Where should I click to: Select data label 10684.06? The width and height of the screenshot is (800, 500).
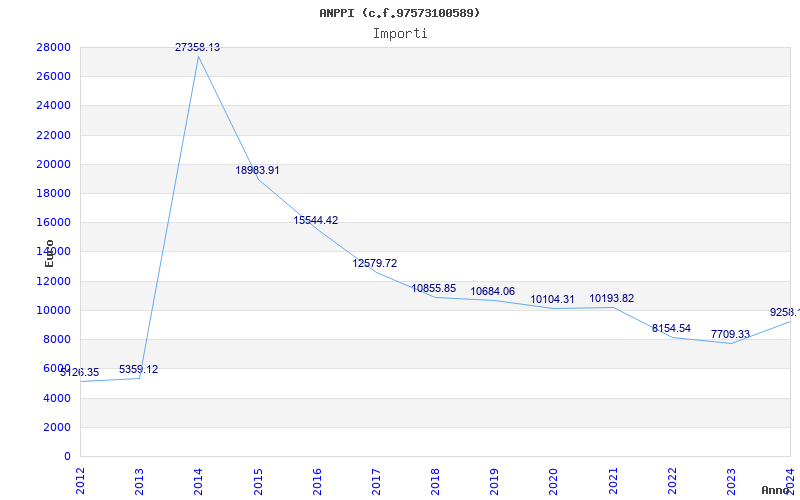(492, 291)
